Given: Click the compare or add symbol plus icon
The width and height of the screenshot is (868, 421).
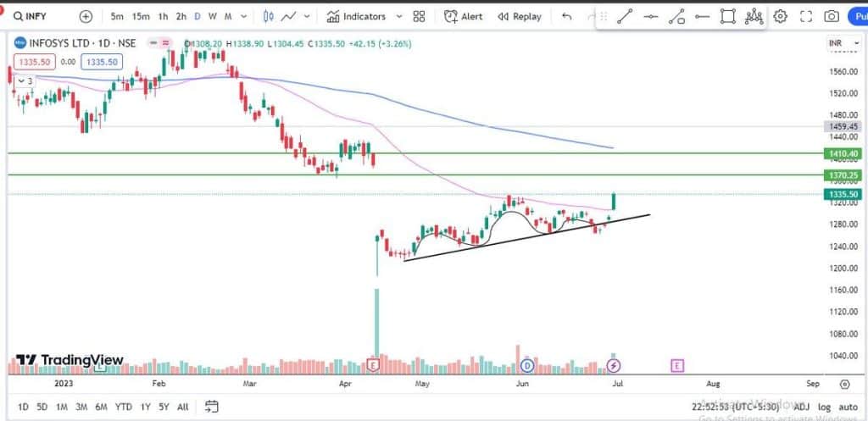Looking at the screenshot, I should click(x=86, y=17).
